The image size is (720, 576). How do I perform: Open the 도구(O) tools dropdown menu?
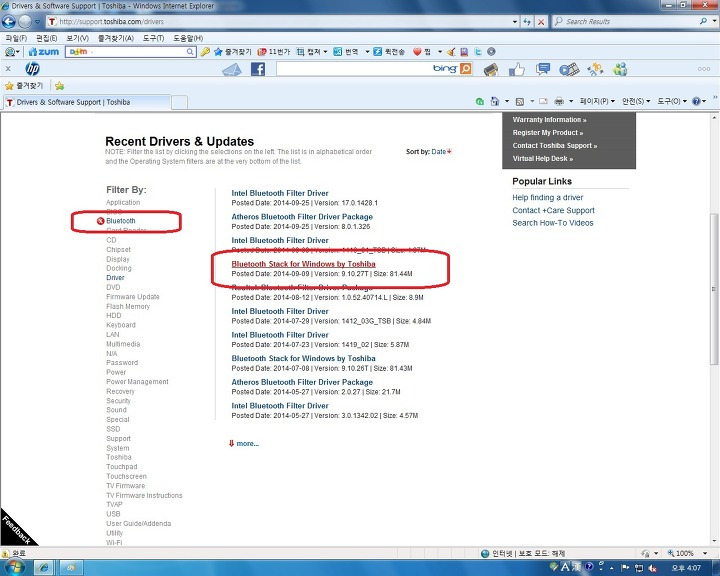(x=672, y=101)
